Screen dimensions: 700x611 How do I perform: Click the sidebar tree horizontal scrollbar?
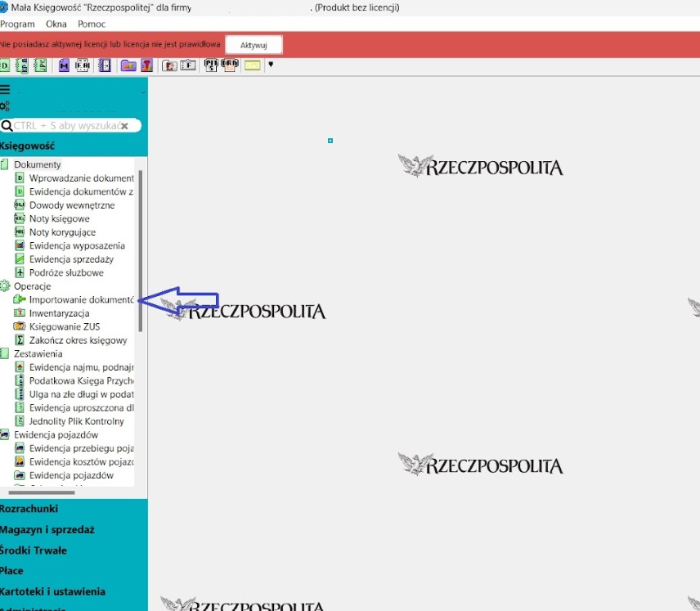click(x=42, y=492)
